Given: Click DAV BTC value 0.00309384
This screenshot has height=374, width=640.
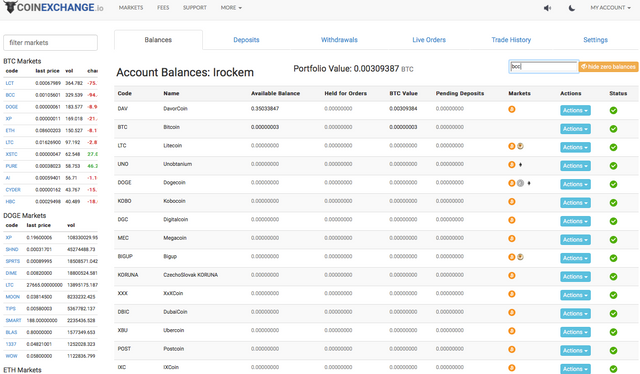Looking at the screenshot, I should click(403, 109).
